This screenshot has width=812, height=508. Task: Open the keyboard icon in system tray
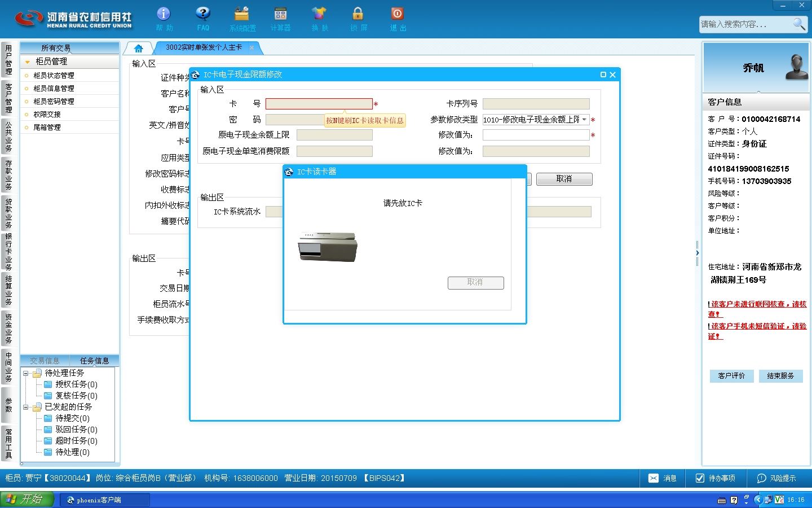click(x=722, y=500)
